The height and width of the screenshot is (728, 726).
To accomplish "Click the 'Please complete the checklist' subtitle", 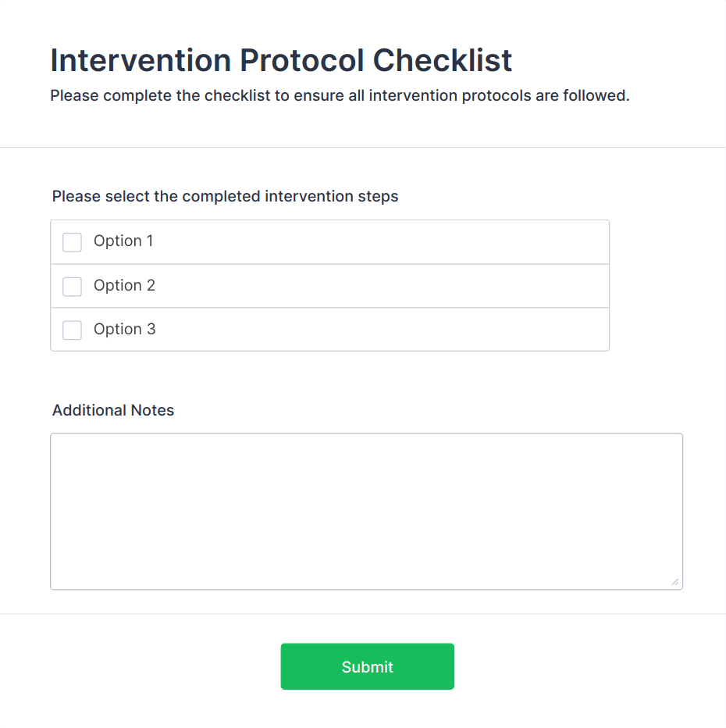I will pos(340,95).
